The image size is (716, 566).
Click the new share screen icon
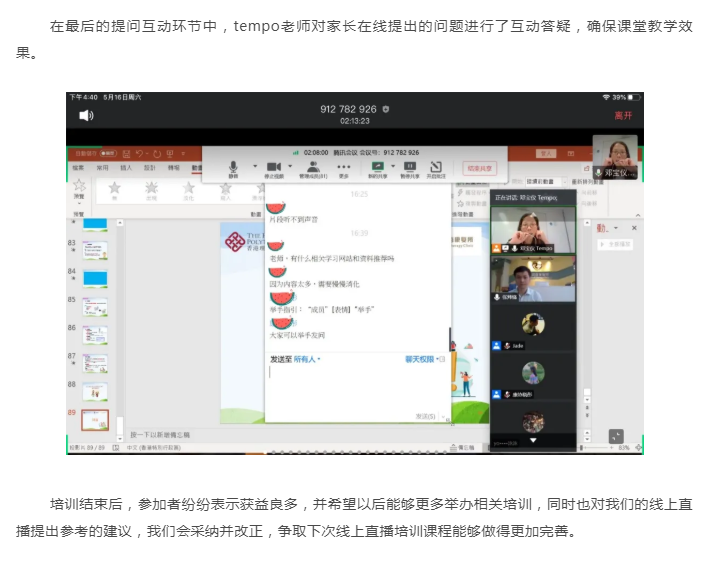click(377, 166)
